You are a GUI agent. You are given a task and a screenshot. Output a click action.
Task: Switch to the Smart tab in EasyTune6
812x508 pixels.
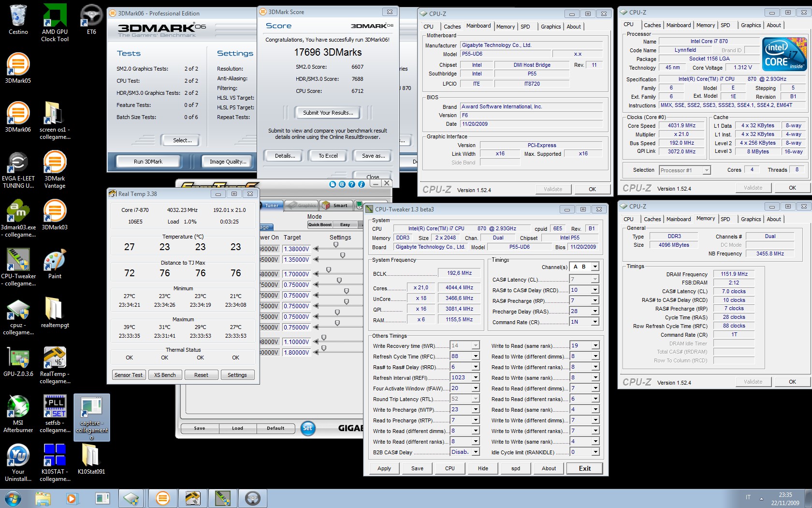tap(335, 205)
